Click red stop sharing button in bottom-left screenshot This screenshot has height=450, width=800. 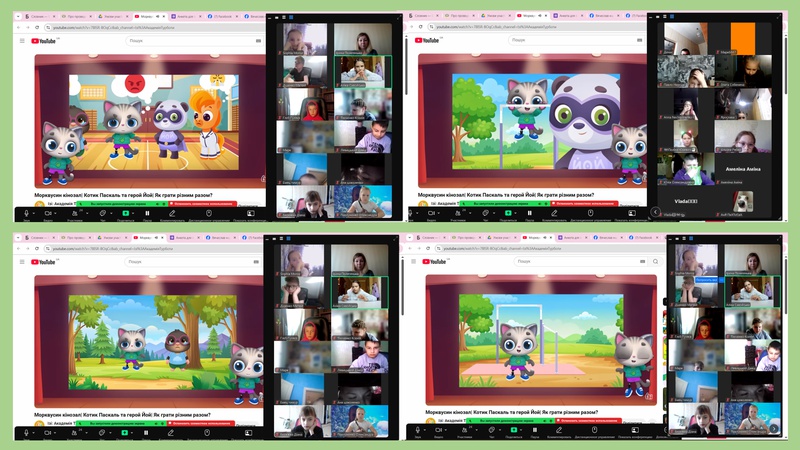(x=202, y=423)
